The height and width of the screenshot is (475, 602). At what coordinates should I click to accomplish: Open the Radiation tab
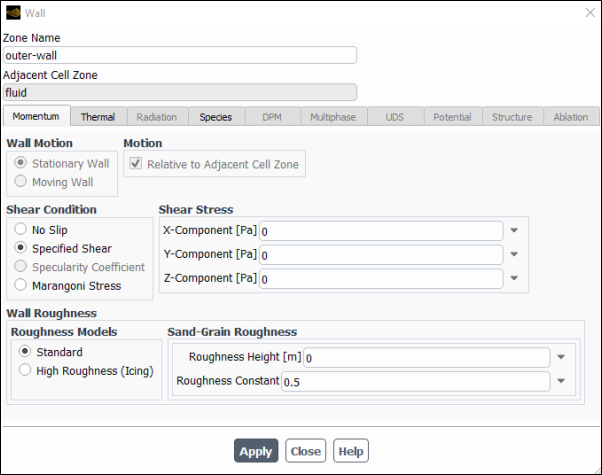[157, 117]
